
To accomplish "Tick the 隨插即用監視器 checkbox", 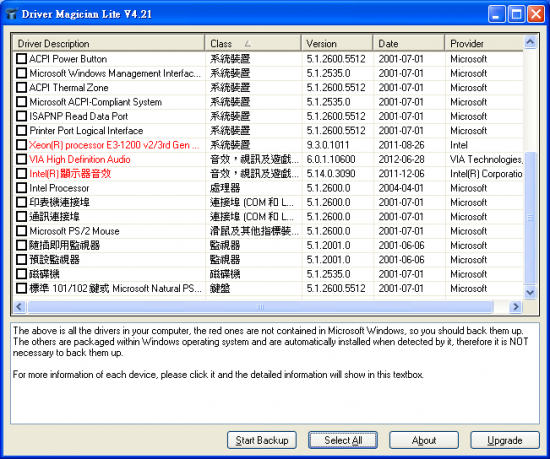I will (x=21, y=245).
